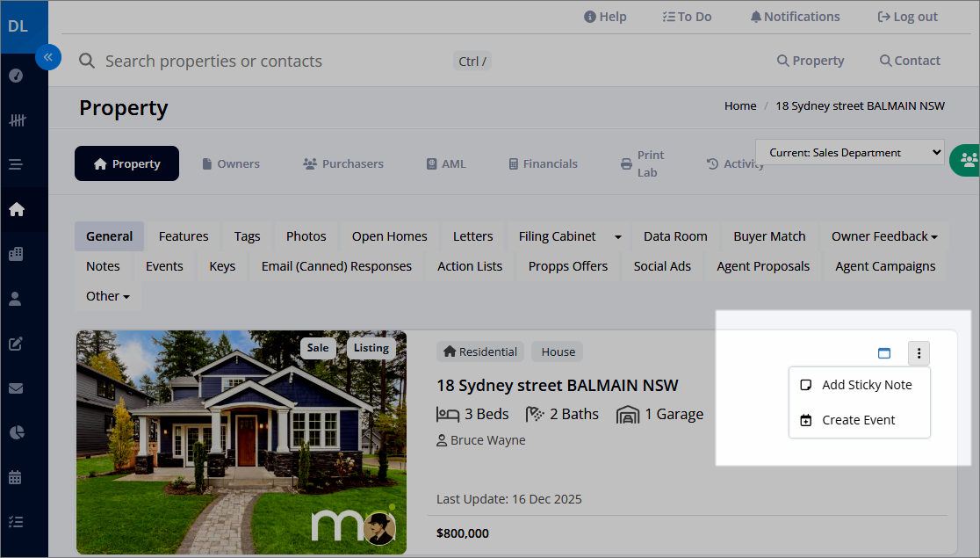Screen dimensions: 980x558
Task: Expand the Other dropdown
Action: [107, 296]
